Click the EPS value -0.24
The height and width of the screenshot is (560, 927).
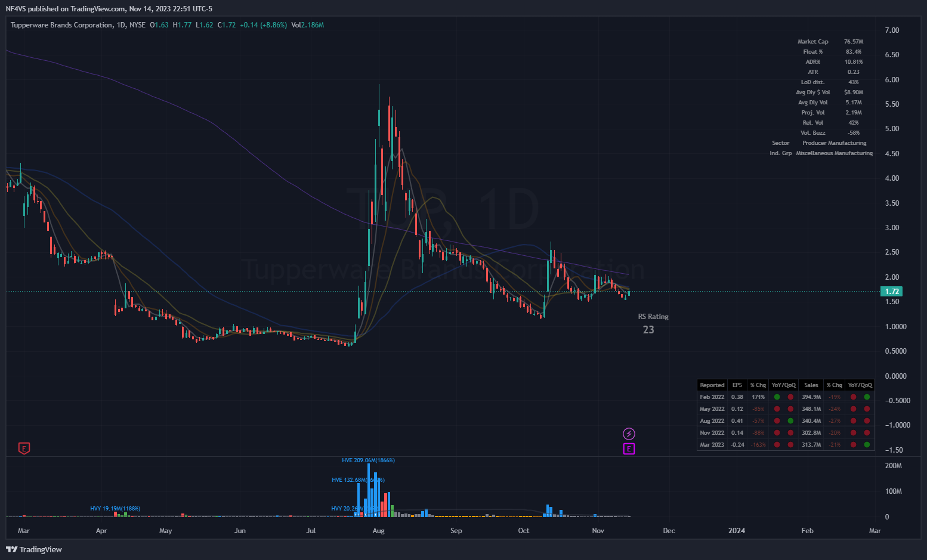pos(738,445)
